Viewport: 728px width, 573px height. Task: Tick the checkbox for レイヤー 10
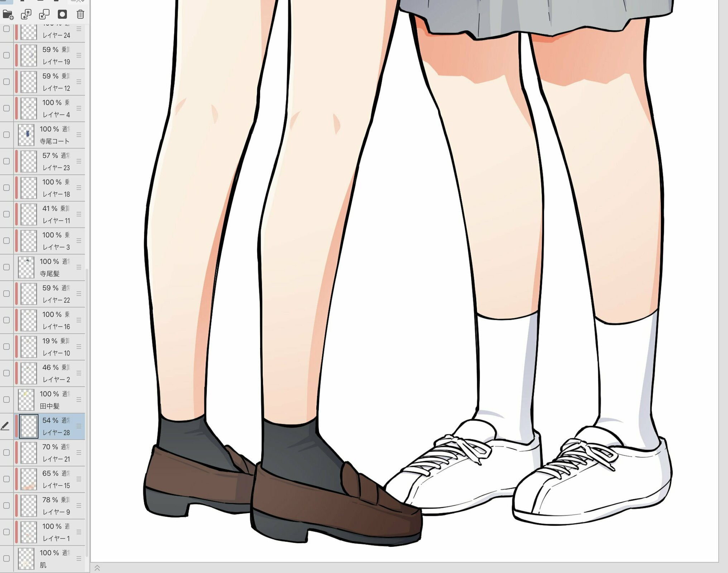(x=6, y=347)
